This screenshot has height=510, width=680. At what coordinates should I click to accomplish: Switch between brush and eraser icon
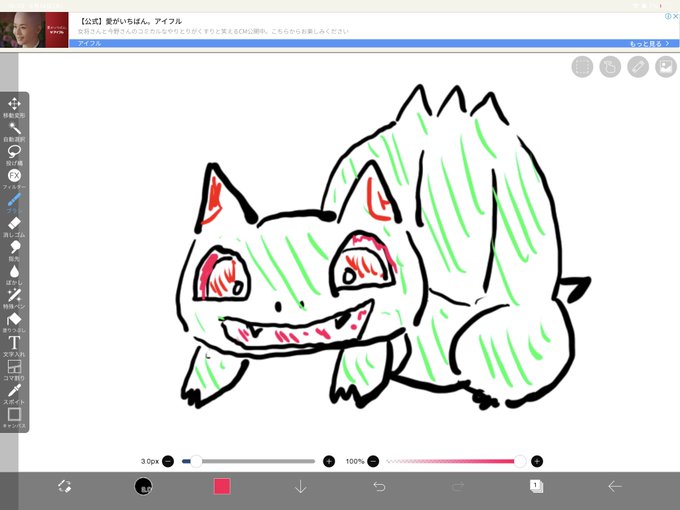pos(64,486)
